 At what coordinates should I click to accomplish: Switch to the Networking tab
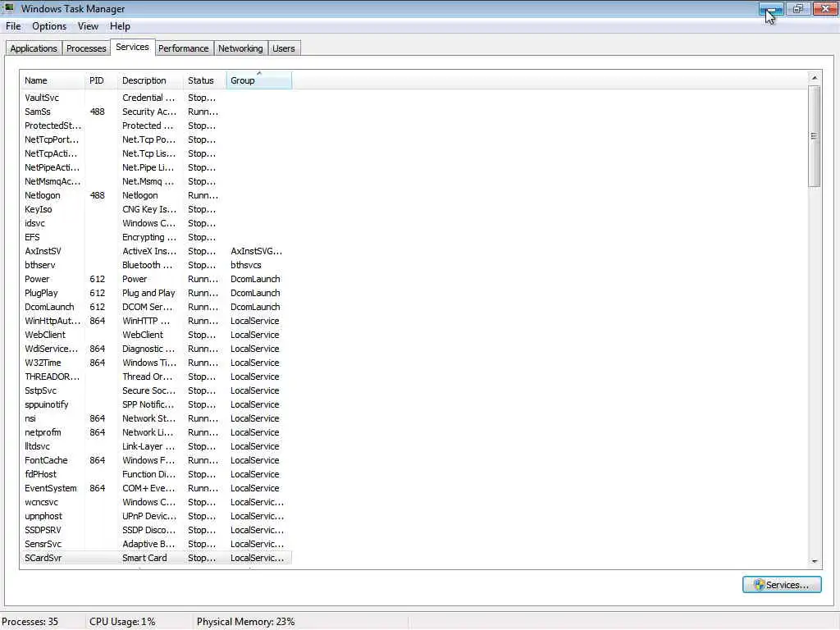click(240, 48)
